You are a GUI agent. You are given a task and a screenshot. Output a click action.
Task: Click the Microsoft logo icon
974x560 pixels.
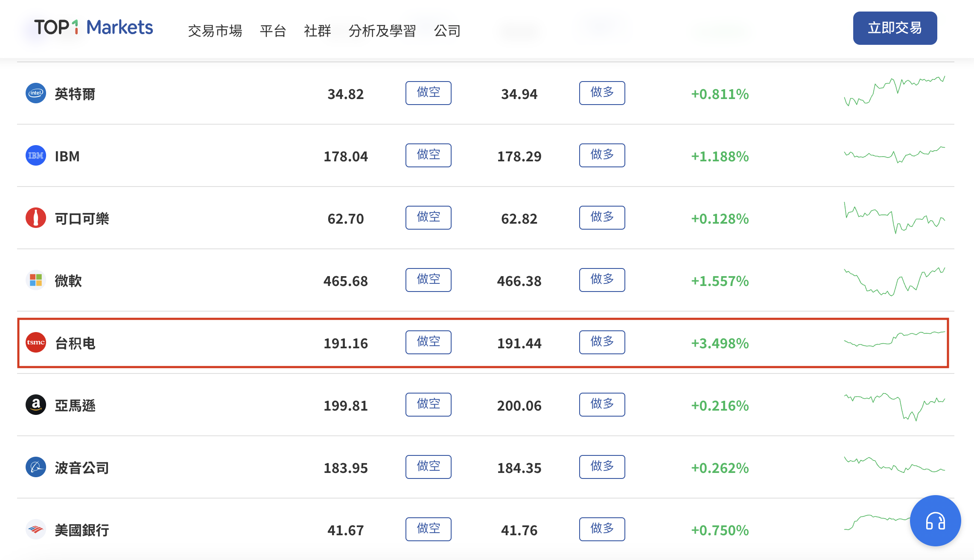point(36,280)
